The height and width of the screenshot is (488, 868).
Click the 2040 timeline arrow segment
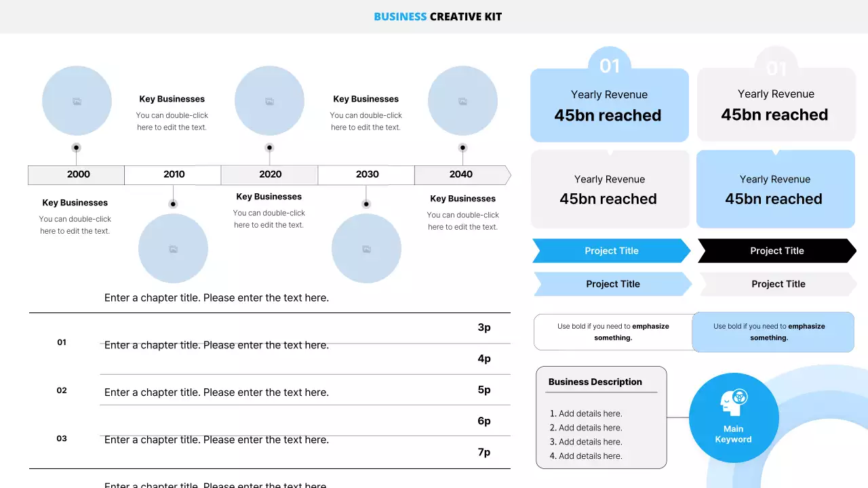462,175
